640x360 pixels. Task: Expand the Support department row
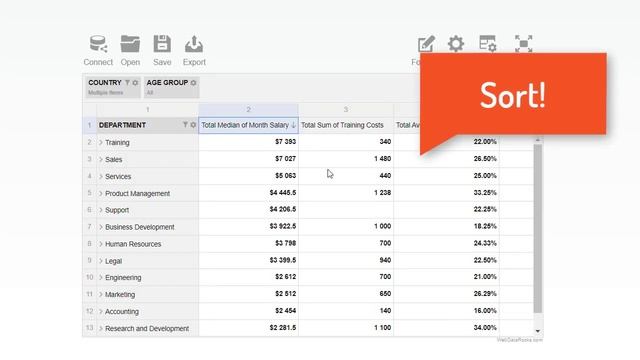101,210
